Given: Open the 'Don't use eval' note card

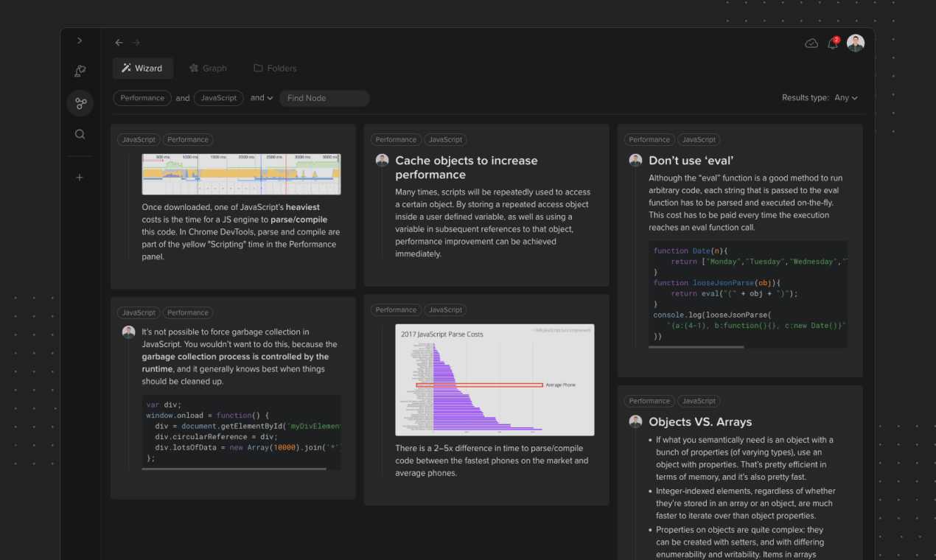Looking at the screenshot, I should 693,160.
